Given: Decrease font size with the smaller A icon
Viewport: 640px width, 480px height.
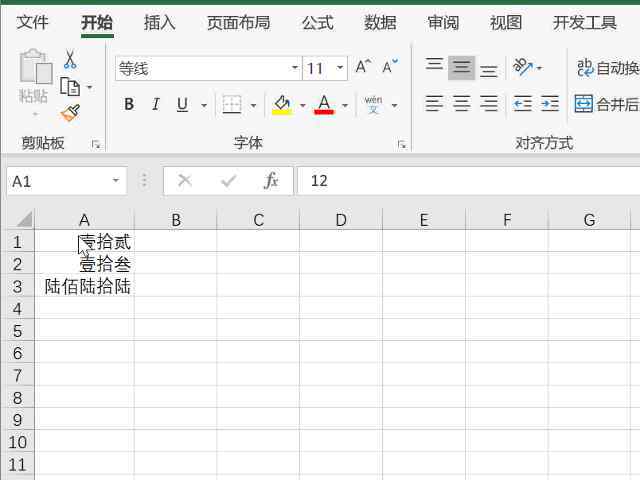Looking at the screenshot, I should (390, 67).
